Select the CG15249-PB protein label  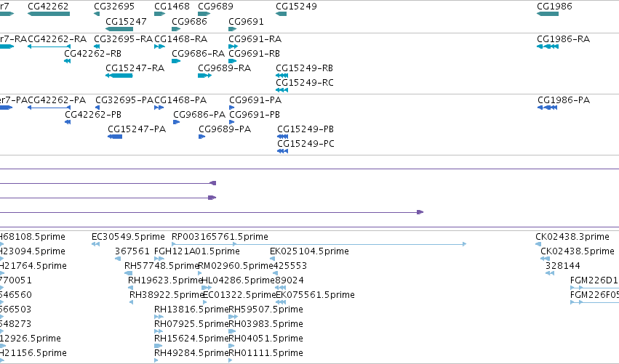click(x=305, y=129)
